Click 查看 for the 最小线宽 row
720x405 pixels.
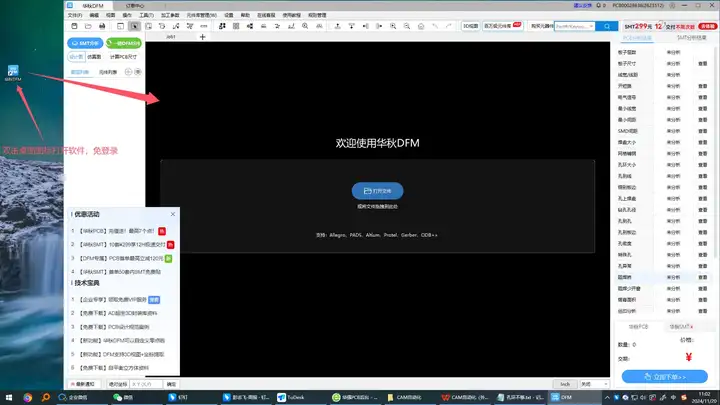coord(703,108)
